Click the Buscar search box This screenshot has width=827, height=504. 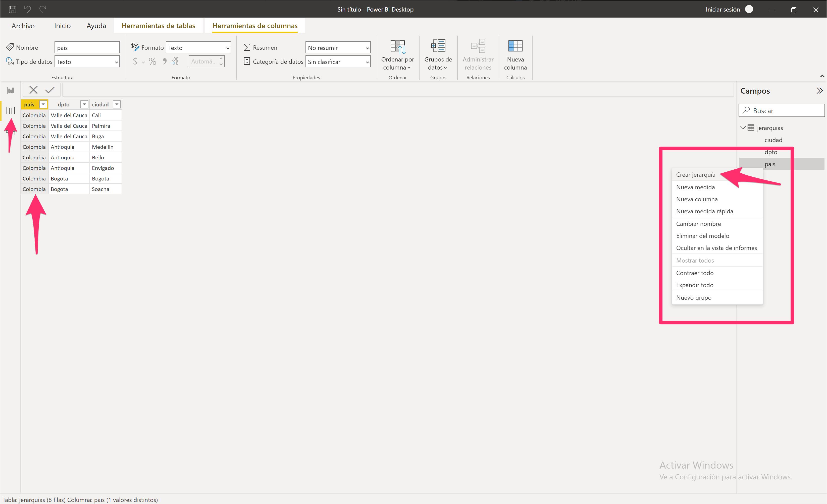pos(781,110)
